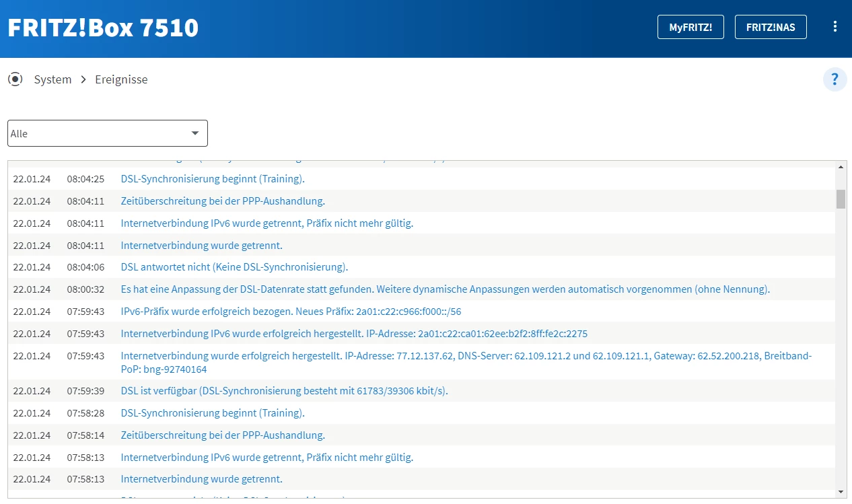Open the DSL-Datenrate Anpassung entry
Screen dimensions: 852x504
pos(446,289)
